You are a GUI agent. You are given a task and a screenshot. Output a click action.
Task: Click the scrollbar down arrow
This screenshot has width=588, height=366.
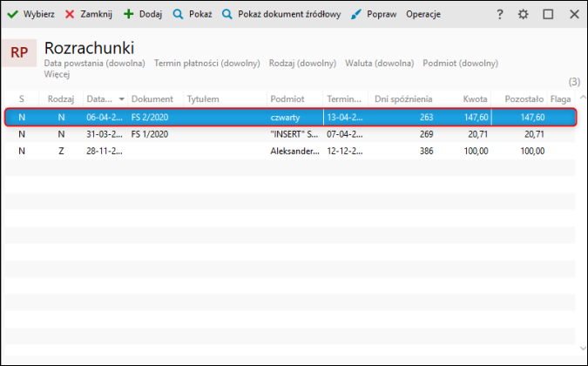(x=583, y=349)
